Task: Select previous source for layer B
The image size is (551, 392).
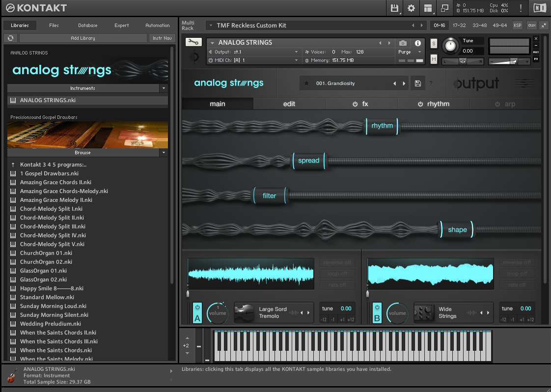Action: tap(481, 312)
